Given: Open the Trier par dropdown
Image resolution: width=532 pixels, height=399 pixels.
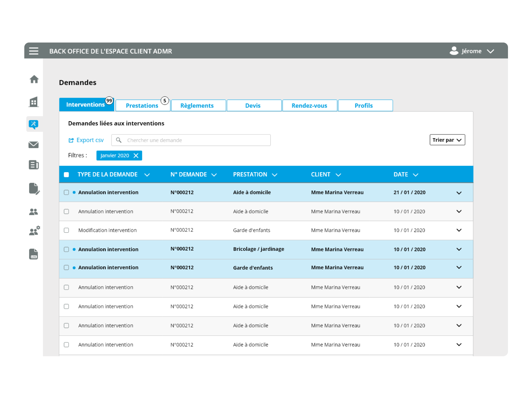Looking at the screenshot, I should [447, 140].
